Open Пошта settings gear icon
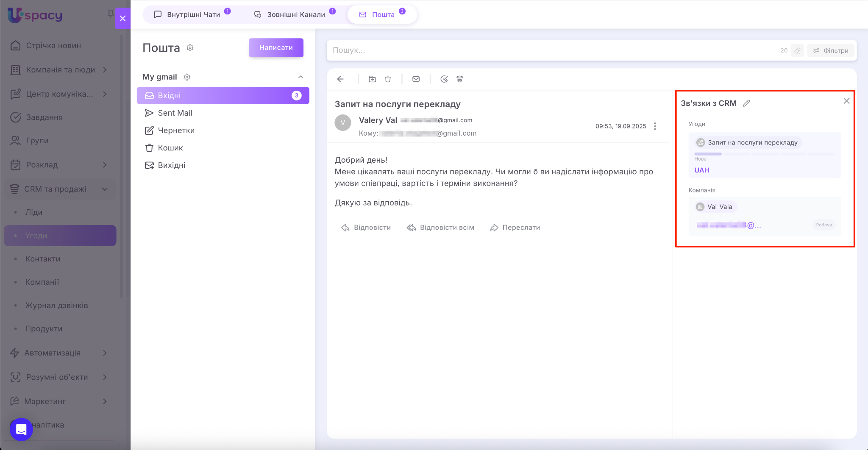 coord(190,48)
